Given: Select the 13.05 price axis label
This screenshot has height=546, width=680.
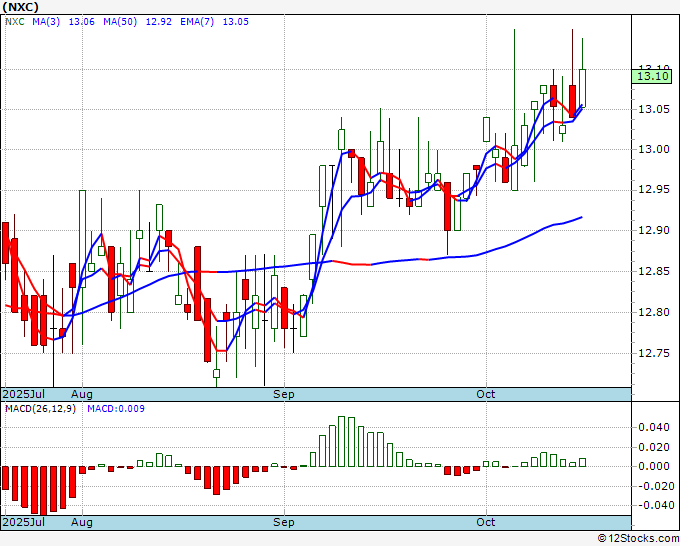Looking at the screenshot, I should 654,109.
